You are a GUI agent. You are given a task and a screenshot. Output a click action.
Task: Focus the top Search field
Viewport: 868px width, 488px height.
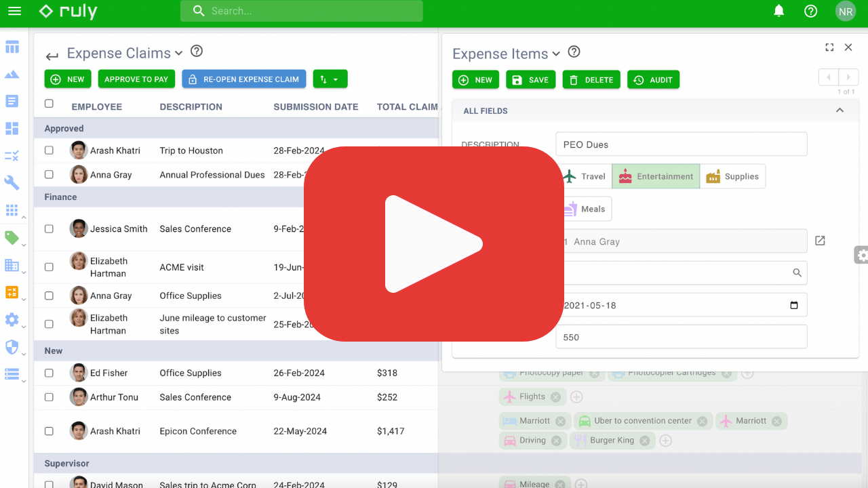(x=302, y=11)
